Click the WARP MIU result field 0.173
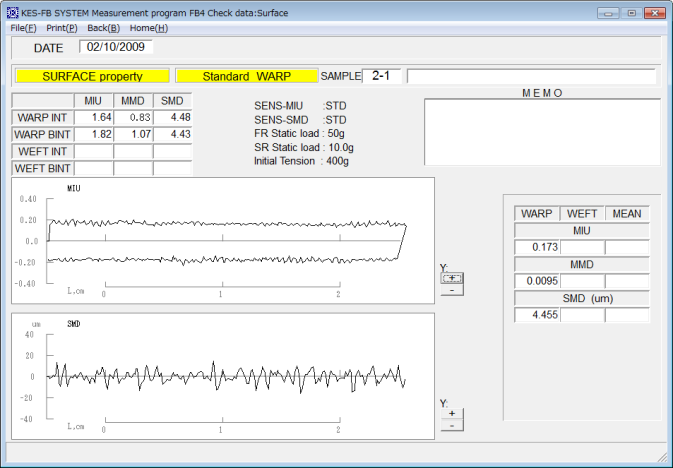 pos(537,246)
